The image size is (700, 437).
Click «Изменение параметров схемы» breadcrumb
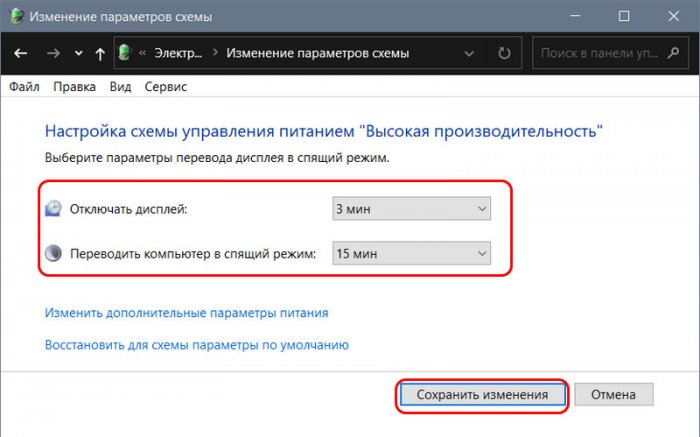click(317, 53)
